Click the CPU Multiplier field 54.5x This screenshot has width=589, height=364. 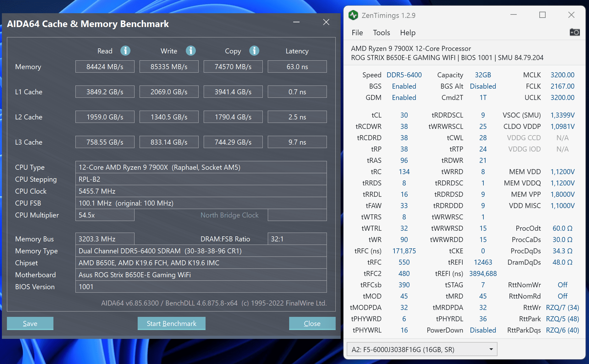[x=105, y=215]
